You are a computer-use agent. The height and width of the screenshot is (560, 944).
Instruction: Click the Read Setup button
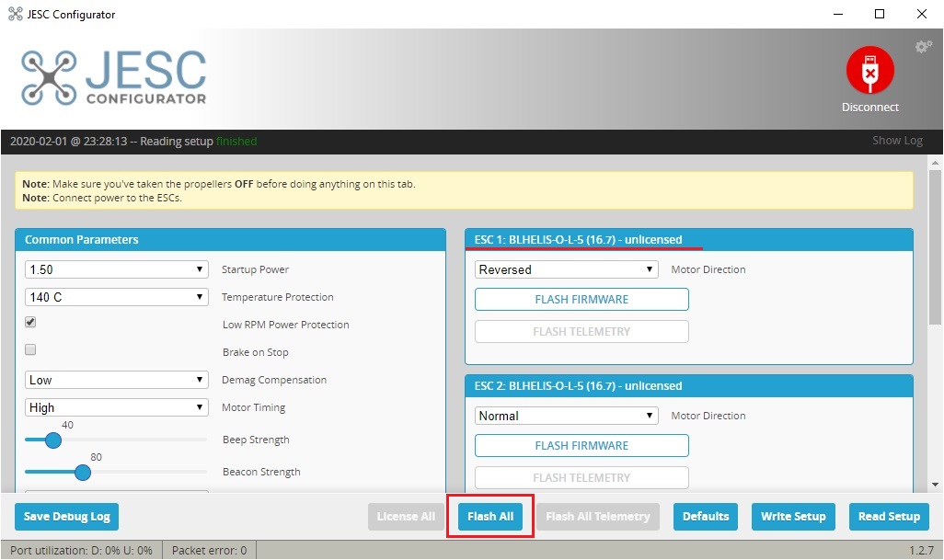tap(889, 517)
